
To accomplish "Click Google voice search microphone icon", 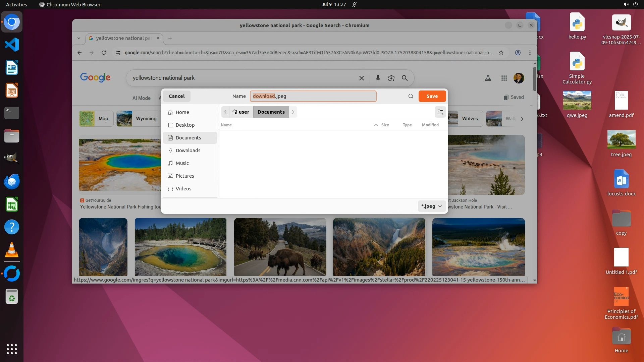I will [378, 78].
